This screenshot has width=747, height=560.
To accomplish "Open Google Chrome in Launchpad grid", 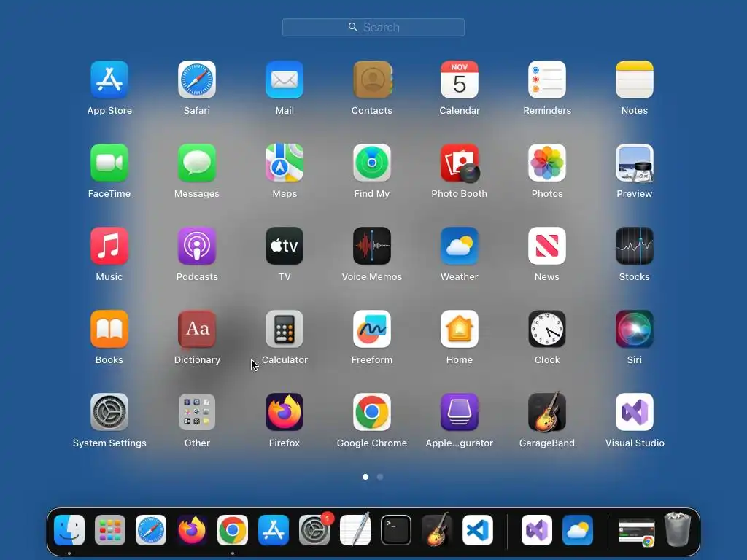I will (x=372, y=412).
